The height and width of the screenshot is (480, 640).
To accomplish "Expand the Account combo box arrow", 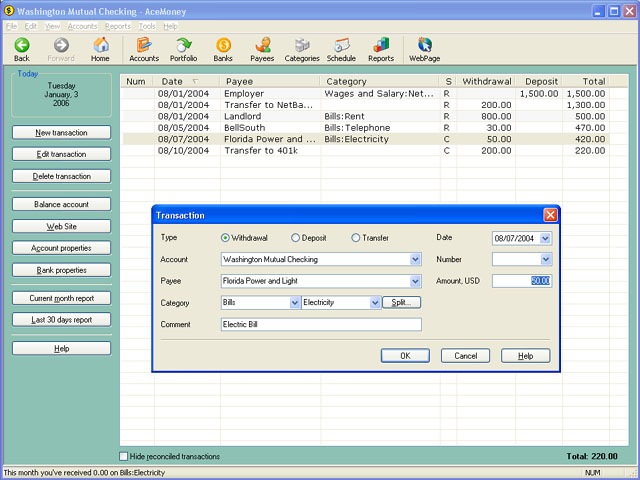I will coord(415,260).
